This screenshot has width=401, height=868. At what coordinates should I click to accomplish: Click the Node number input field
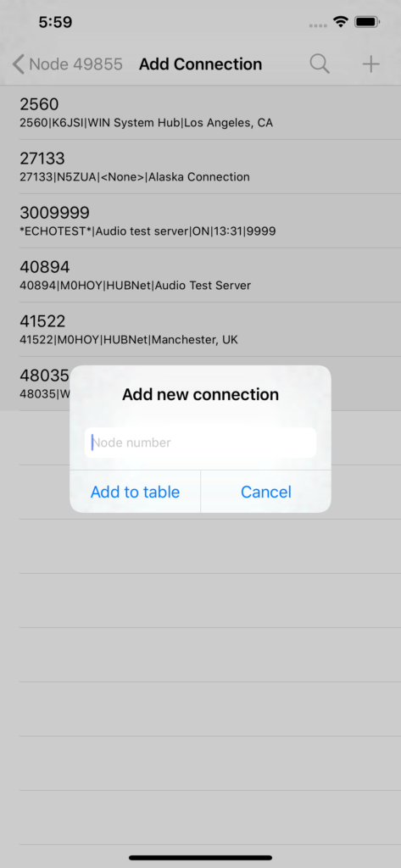(200, 442)
